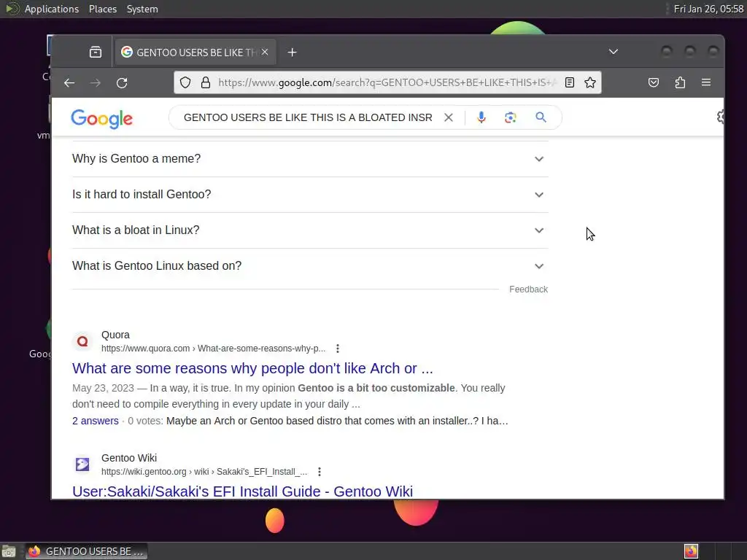747x560 pixels.
Task: Open the tracking protection shield icon
Action: coord(185,83)
